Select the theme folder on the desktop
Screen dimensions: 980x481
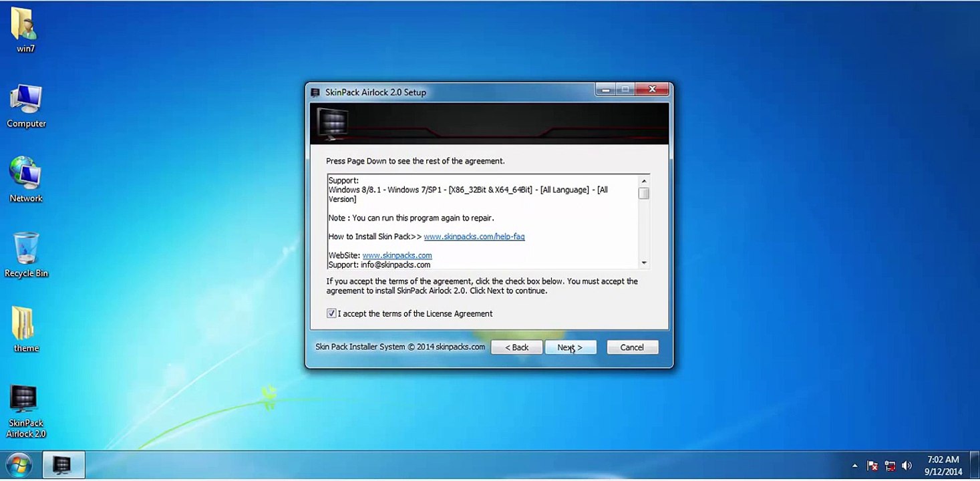[26, 329]
